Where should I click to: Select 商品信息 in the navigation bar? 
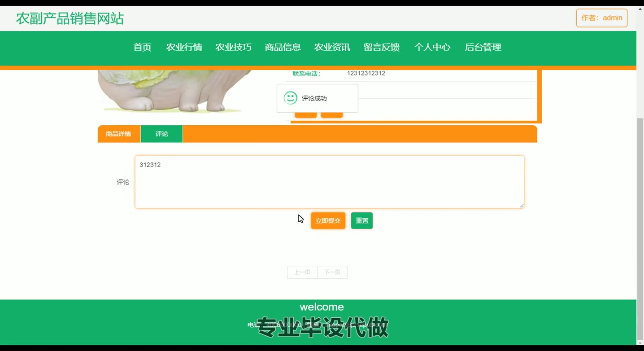tap(283, 47)
